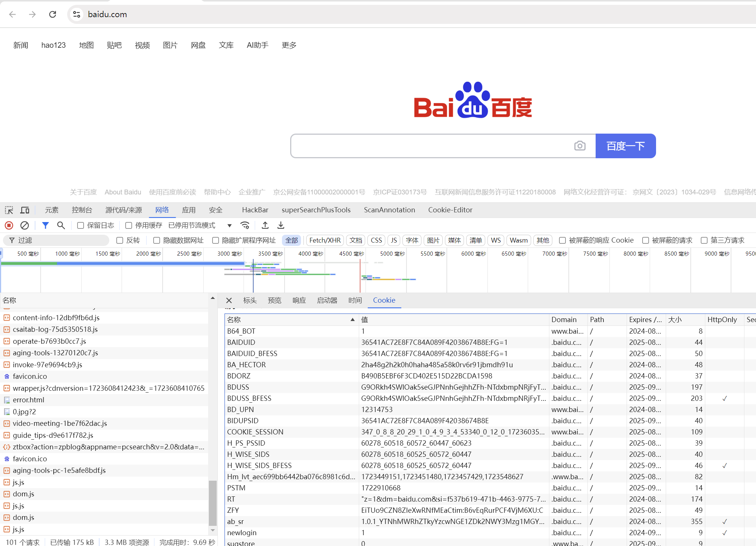
Task: Toggle the device toolbar icon
Action: pos(25,210)
